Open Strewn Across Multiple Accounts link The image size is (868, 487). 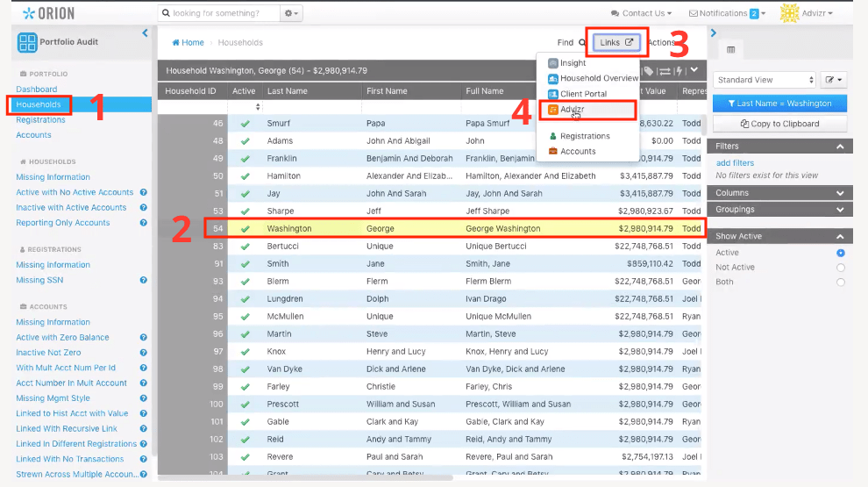click(77, 474)
